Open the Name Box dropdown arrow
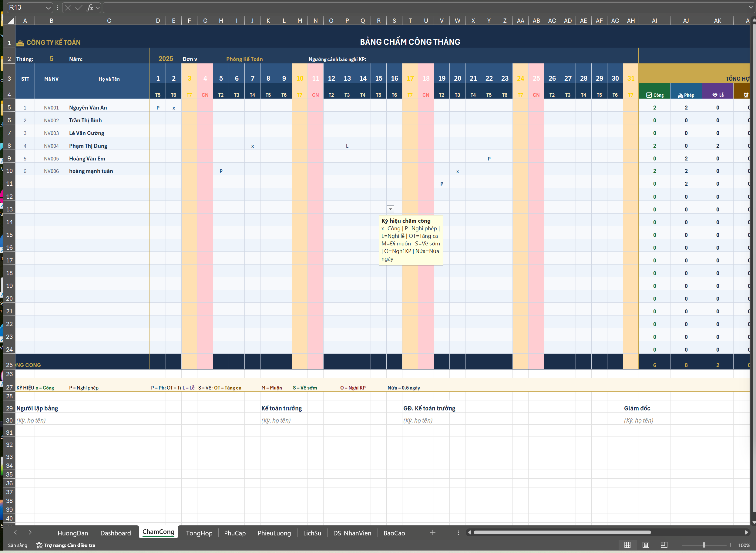Viewport: 756px width, 553px height. coord(48,8)
